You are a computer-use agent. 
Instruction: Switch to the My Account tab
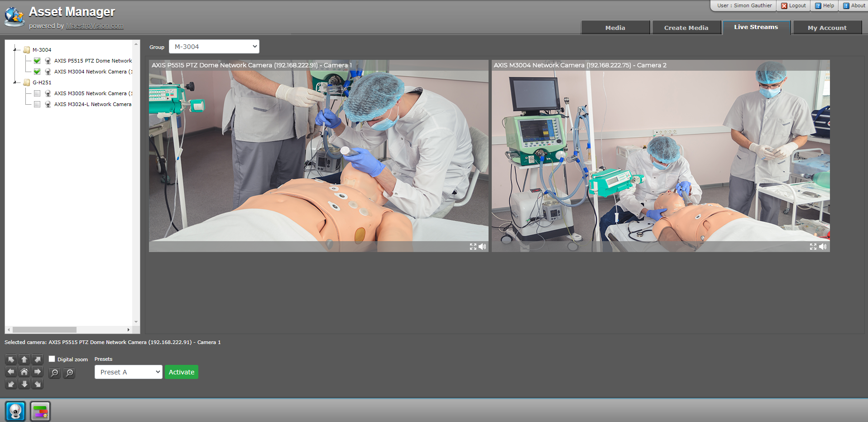827,27
